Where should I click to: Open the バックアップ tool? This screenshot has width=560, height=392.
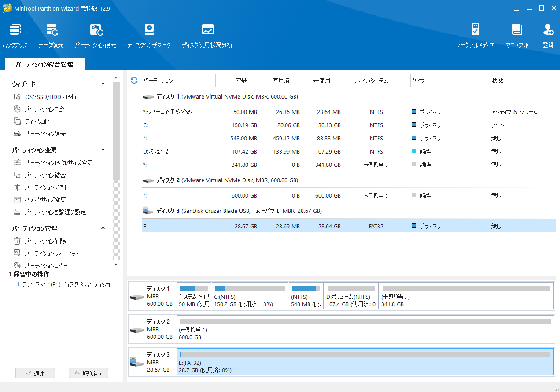pos(15,36)
